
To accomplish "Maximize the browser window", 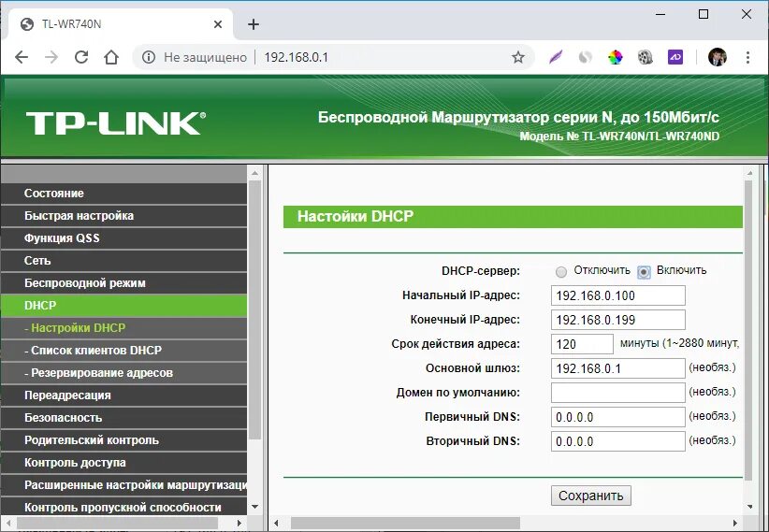I will (x=704, y=14).
